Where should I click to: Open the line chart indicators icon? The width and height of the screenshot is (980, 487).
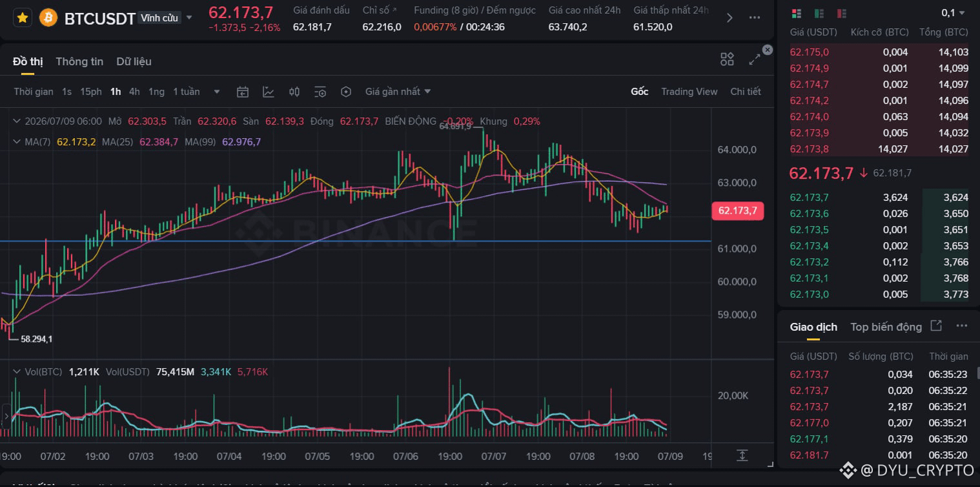point(269,92)
